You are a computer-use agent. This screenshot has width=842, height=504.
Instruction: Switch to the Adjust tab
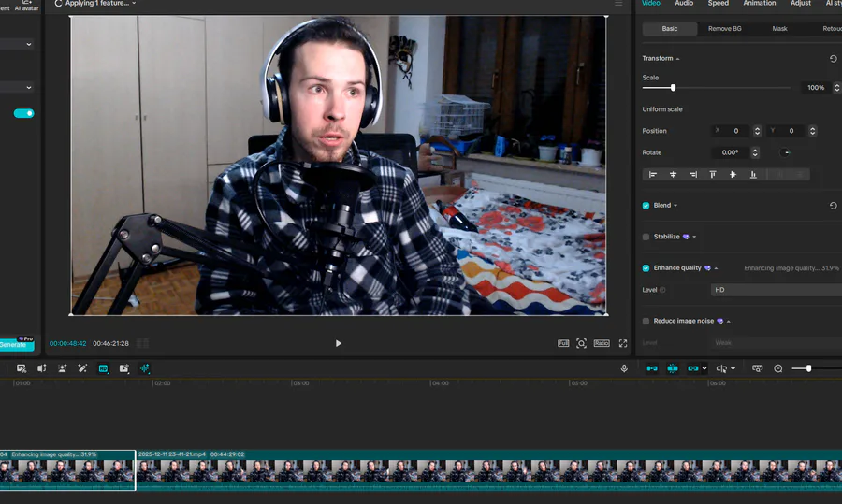800,3
